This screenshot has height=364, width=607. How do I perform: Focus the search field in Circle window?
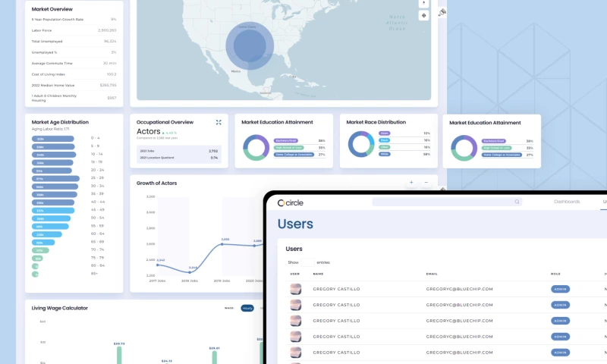[x=447, y=202]
